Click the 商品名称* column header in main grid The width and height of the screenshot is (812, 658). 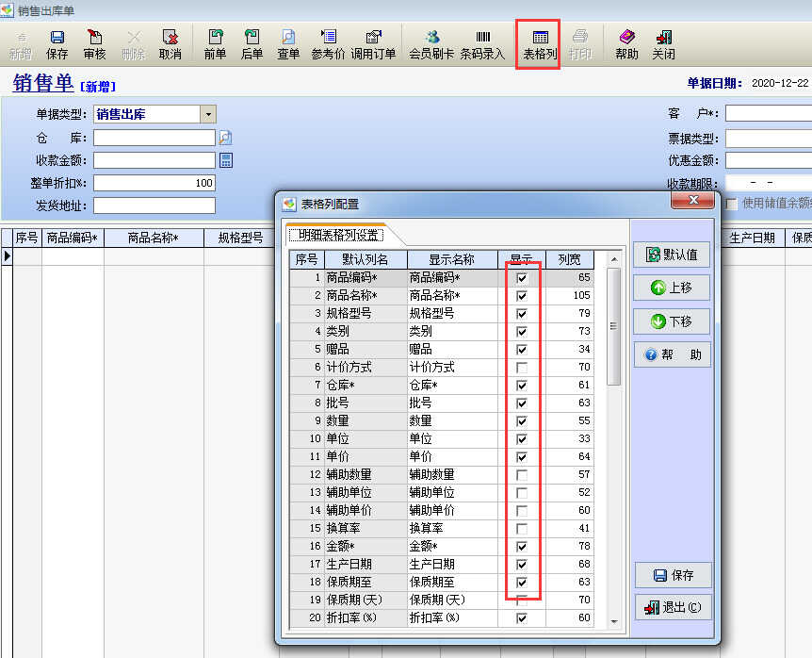pos(154,238)
